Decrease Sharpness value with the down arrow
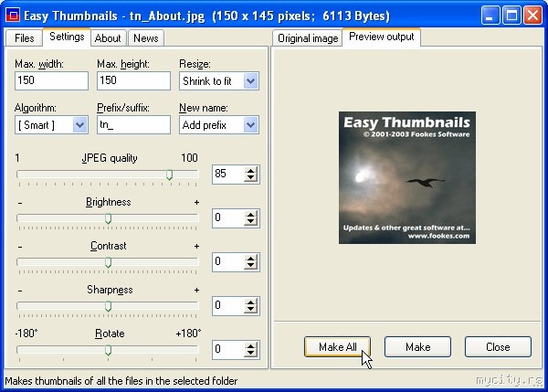 [250, 310]
